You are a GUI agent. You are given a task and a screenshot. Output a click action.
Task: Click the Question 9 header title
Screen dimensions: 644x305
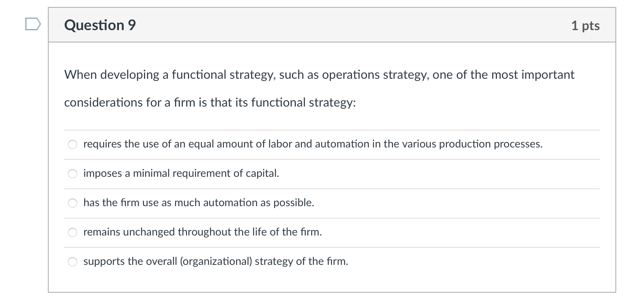(x=100, y=25)
